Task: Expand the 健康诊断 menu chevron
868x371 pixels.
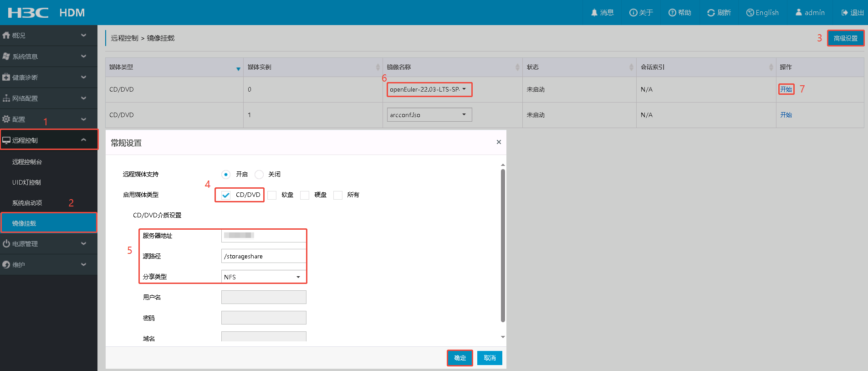Action: tap(83, 77)
